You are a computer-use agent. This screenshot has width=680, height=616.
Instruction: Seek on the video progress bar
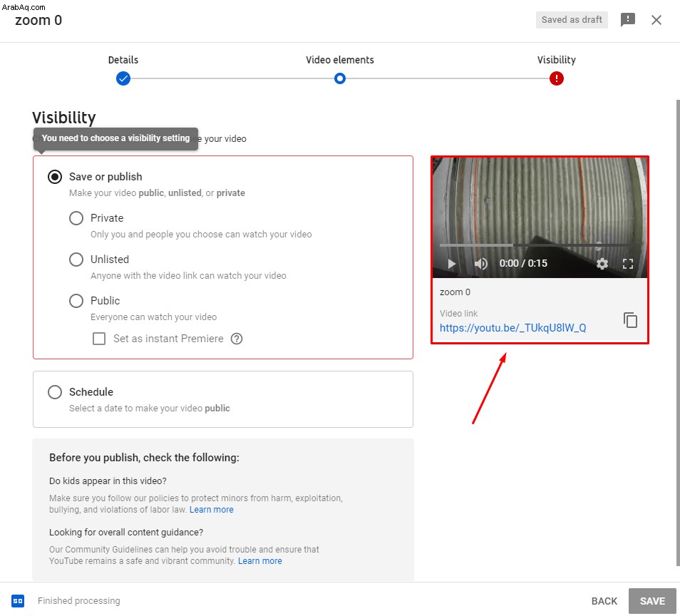(x=538, y=245)
